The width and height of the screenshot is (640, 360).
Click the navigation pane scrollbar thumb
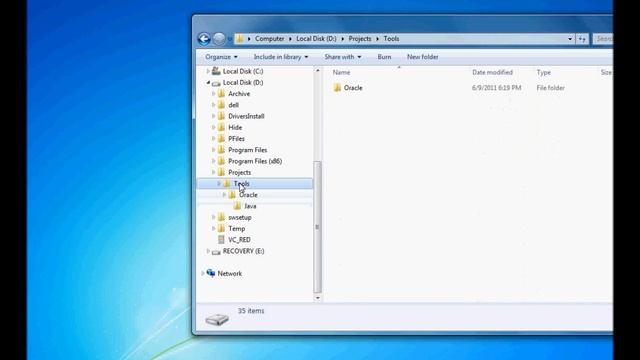point(318,227)
